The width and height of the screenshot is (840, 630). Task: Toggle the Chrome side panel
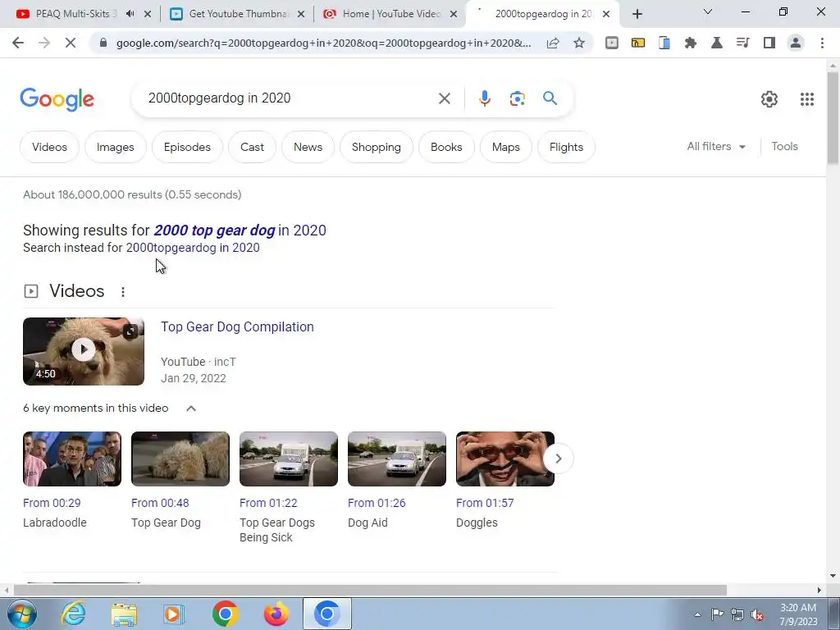[769, 43]
